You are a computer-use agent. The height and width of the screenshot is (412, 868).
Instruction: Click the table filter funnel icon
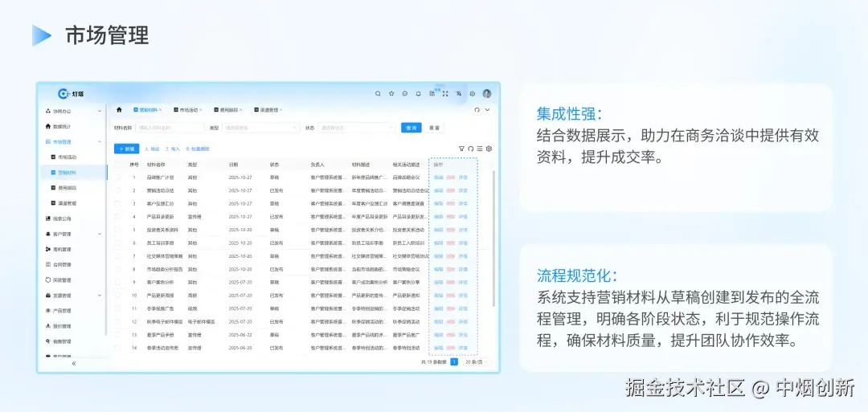click(x=461, y=149)
